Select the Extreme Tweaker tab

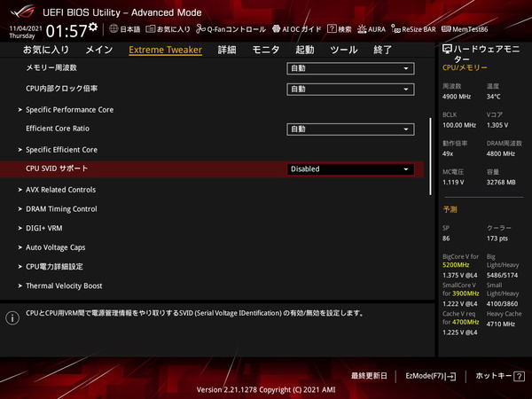point(166,50)
